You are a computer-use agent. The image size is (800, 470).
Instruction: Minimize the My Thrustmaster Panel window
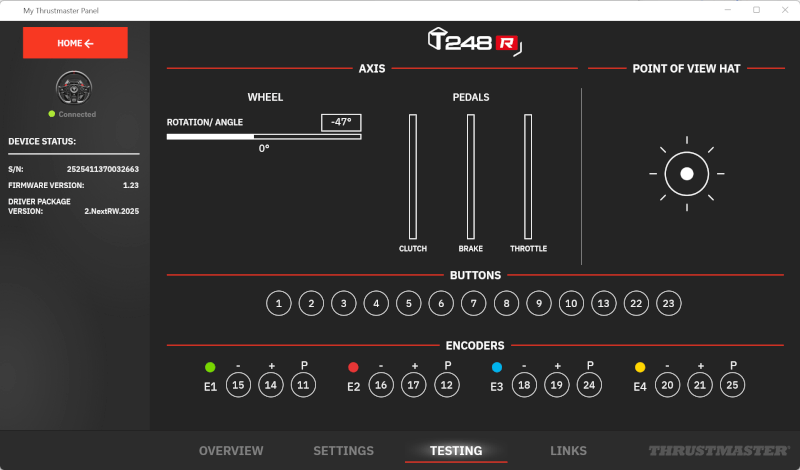728,10
